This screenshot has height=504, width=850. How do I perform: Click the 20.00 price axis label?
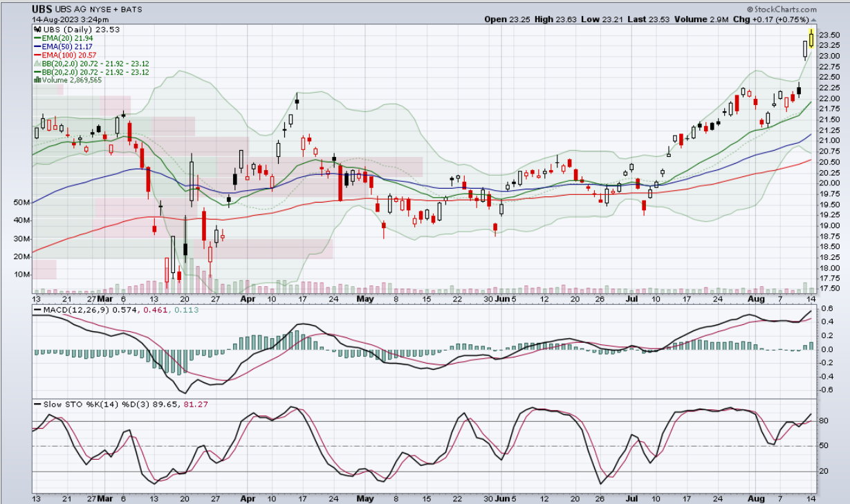point(829,183)
